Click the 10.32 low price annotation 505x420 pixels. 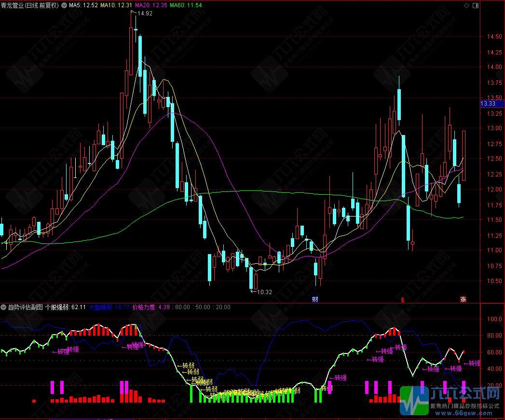click(264, 292)
